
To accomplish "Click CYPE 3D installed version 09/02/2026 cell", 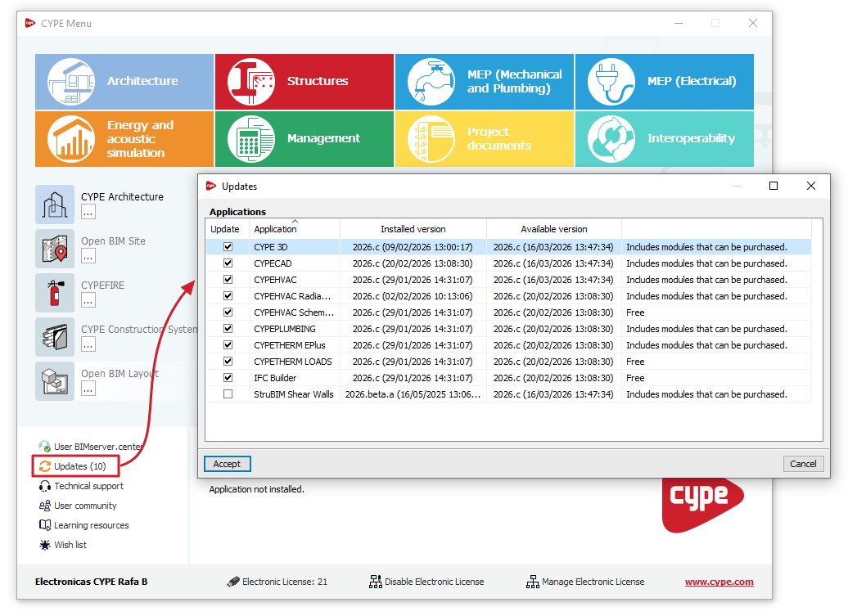I will point(413,247).
